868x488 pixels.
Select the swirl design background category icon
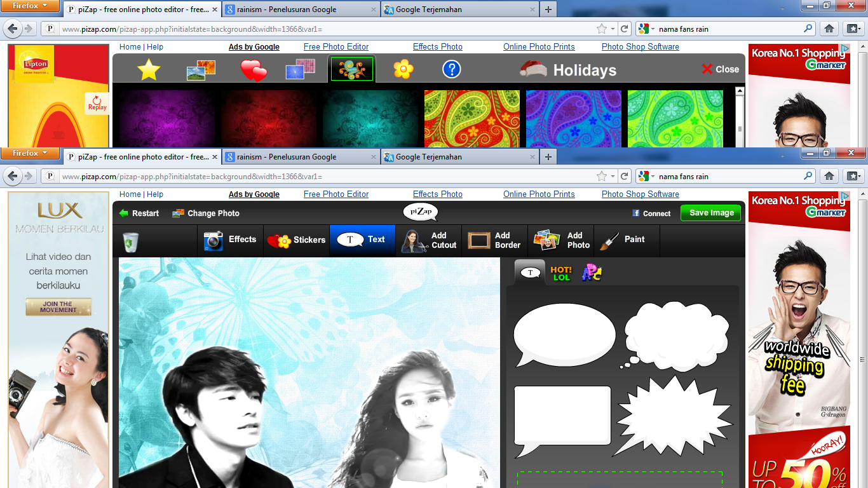click(x=351, y=69)
